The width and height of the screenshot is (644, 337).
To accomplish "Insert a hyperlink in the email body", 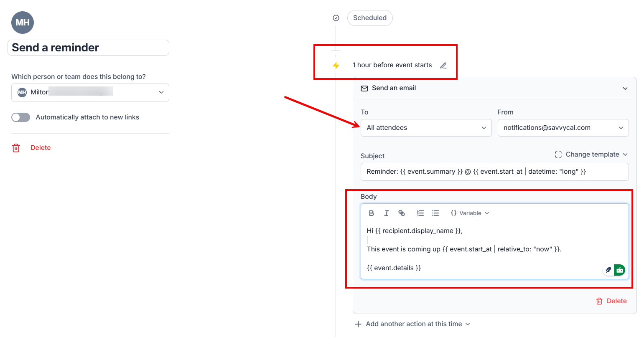I will click(x=402, y=213).
